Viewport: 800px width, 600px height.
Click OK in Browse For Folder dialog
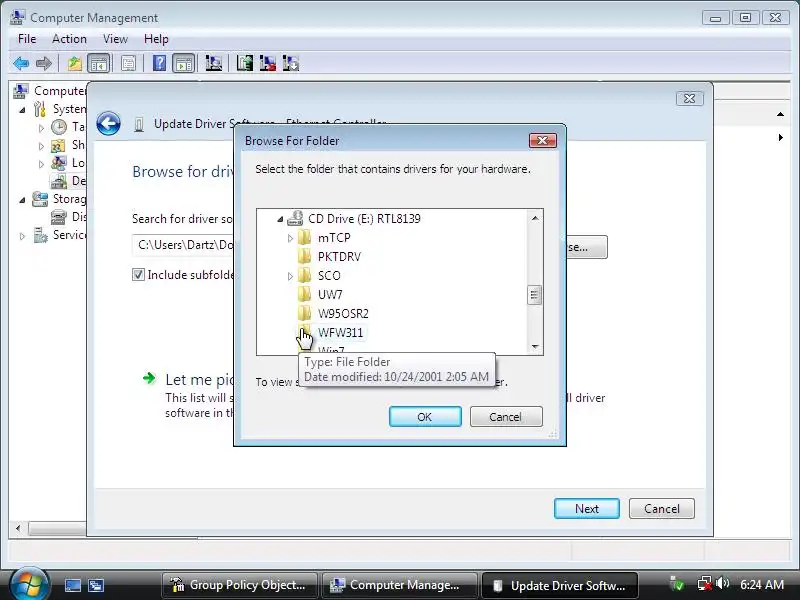point(425,417)
